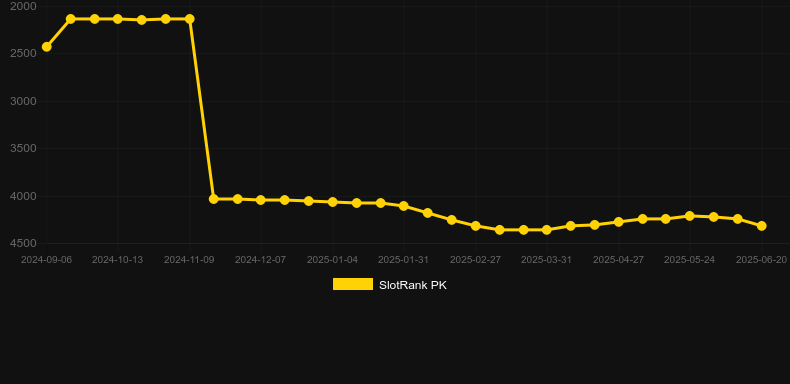Toggle the SlotRank PK legend entry

(389, 285)
